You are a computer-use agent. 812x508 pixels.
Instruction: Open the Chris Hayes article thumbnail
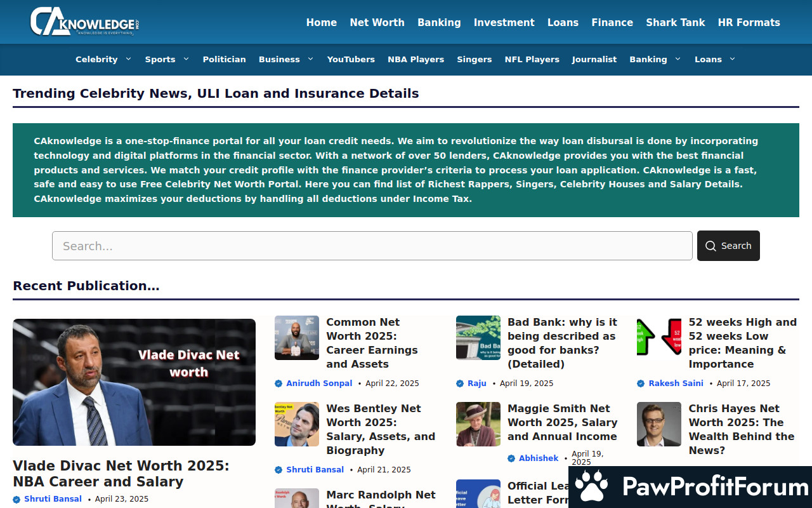click(x=659, y=424)
